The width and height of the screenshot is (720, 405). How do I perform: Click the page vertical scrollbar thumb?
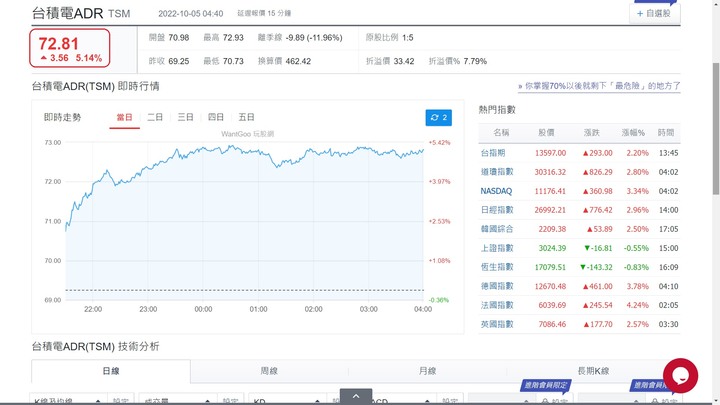(x=715, y=129)
